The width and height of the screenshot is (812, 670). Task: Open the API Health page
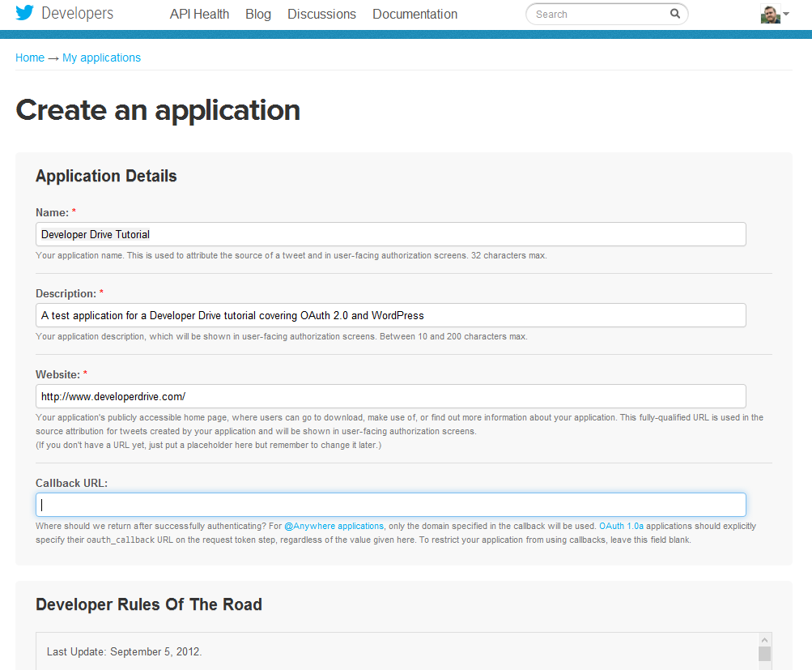point(199,14)
